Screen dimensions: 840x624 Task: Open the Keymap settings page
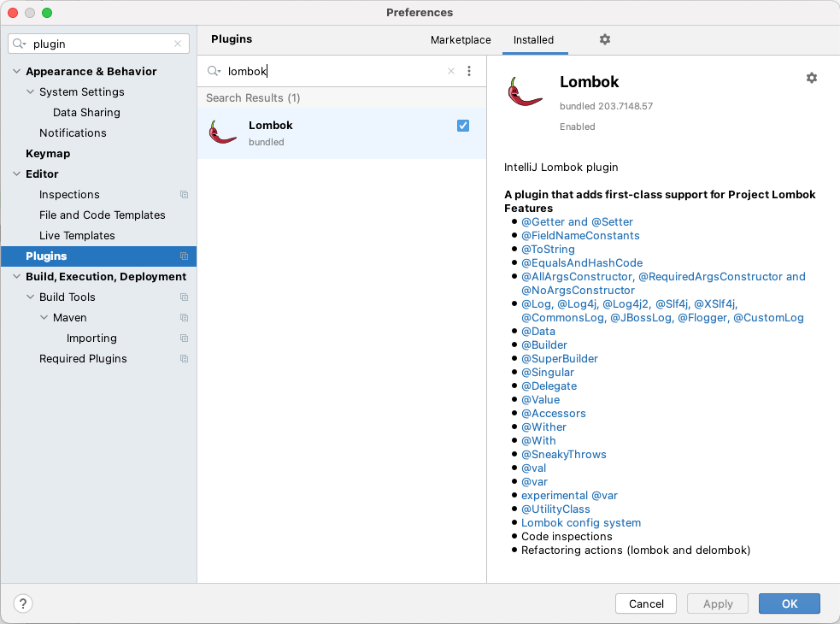click(x=48, y=153)
